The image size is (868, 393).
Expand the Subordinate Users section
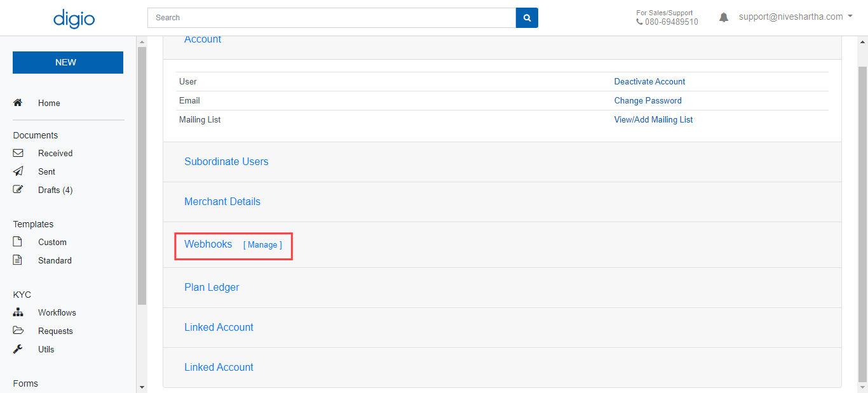pyautogui.click(x=226, y=162)
